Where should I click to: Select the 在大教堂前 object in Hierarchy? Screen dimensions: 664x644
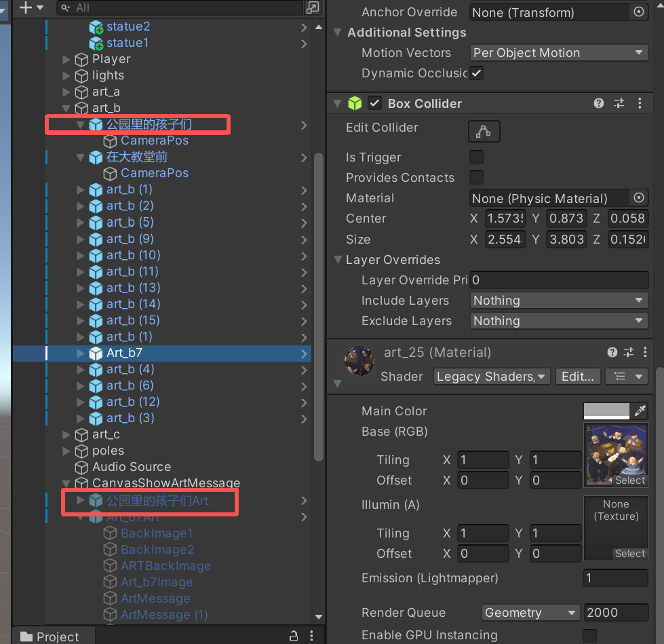137,157
